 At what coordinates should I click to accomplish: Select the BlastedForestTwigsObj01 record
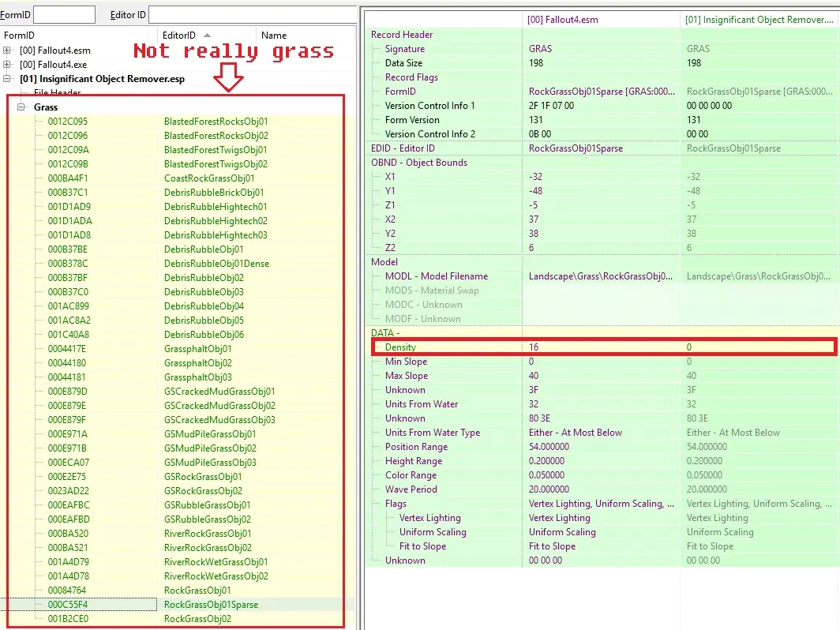tap(216, 150)
